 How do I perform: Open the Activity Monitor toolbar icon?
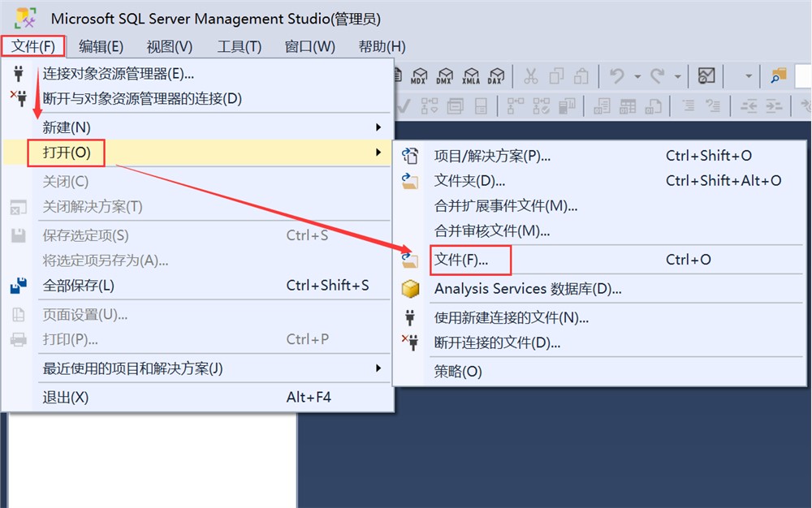(x=706, y=76)
